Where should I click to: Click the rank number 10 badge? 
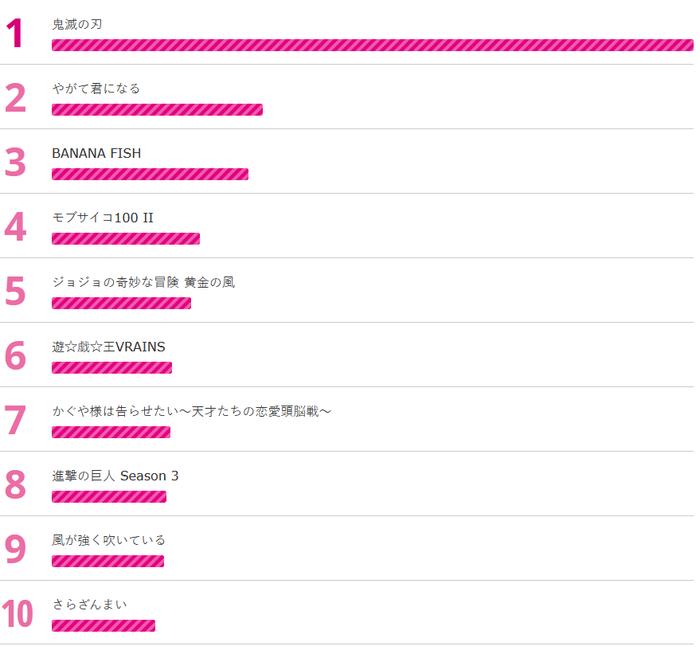coord(17,614)
